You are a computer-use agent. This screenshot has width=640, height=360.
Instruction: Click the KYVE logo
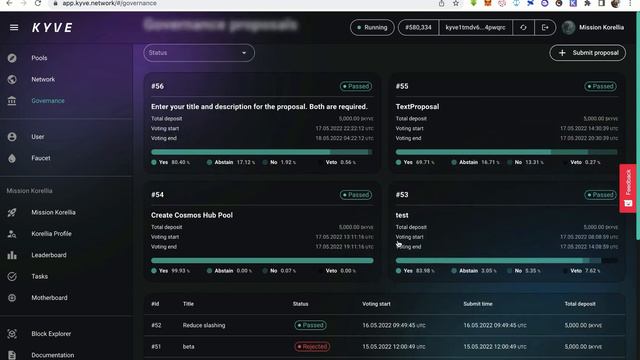[52, 27]
